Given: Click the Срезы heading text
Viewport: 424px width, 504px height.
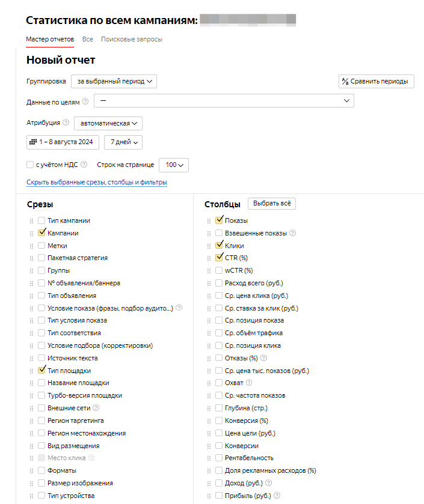Looking at the screenshot, I should [40, 204].
